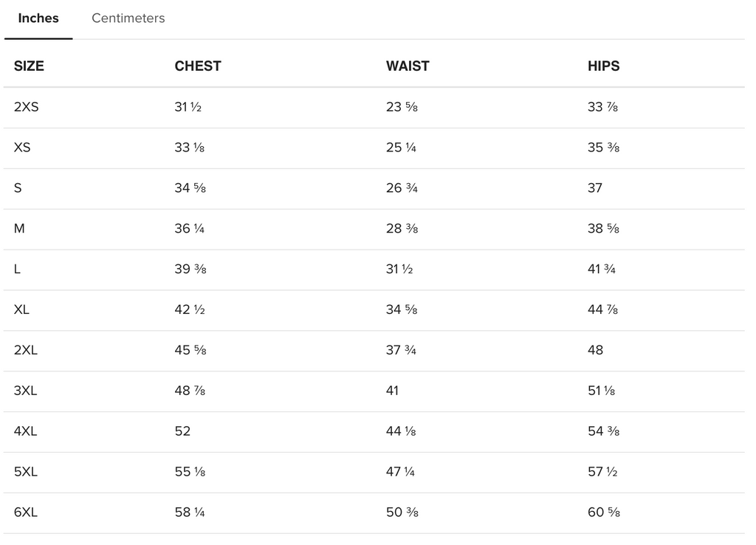Image resolution: width=756 pixels, height=545 pixels.
Task: Click the 6XL size label
Action: 26,513
